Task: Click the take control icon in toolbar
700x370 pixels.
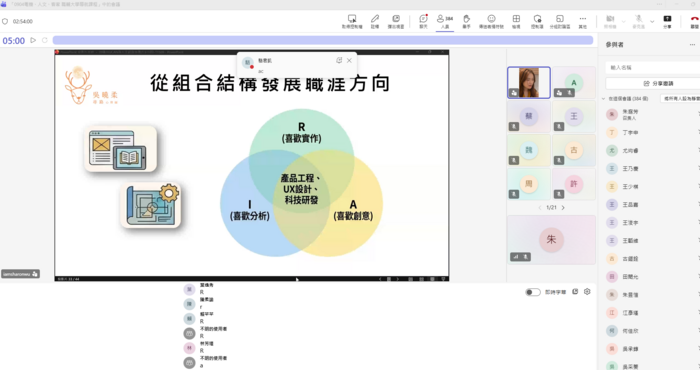Action: tap(352, 19)
